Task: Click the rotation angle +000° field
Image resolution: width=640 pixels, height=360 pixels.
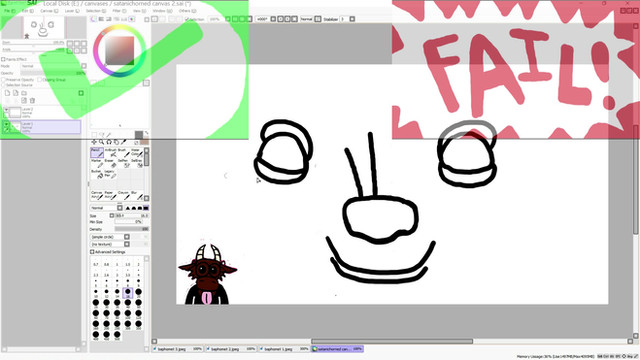Action: coord(262,19)
